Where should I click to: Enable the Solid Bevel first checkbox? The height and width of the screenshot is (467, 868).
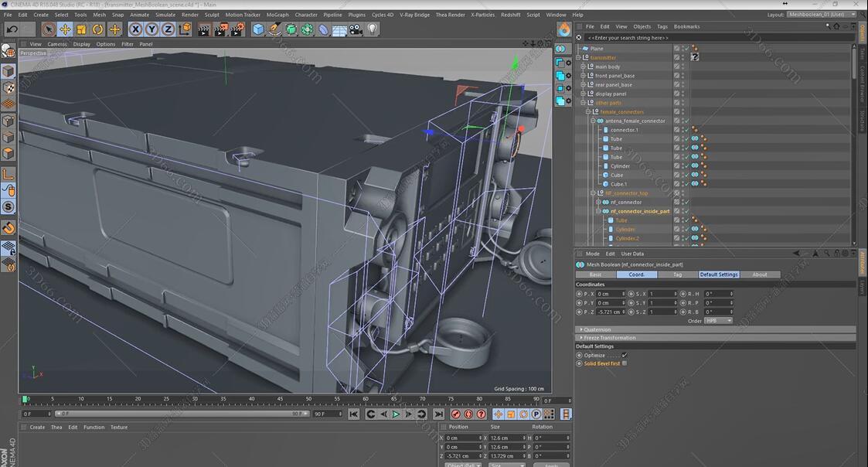coord(625,363)
